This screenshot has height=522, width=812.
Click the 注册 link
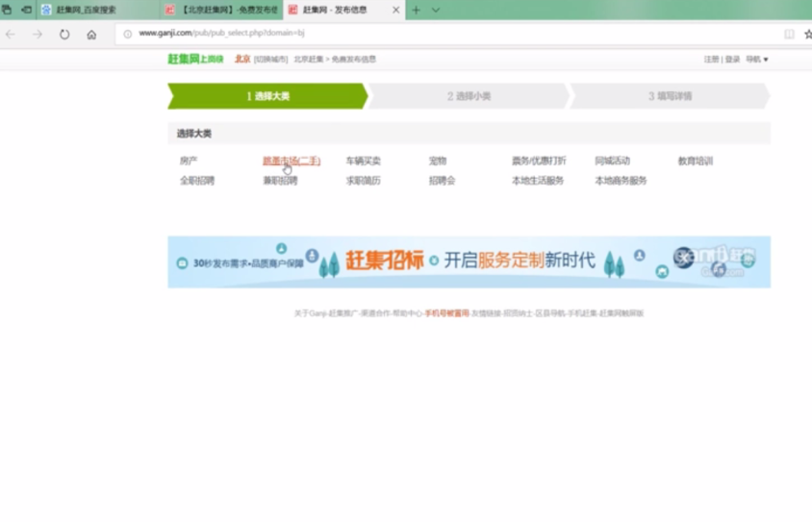click(x=711, y=60)
